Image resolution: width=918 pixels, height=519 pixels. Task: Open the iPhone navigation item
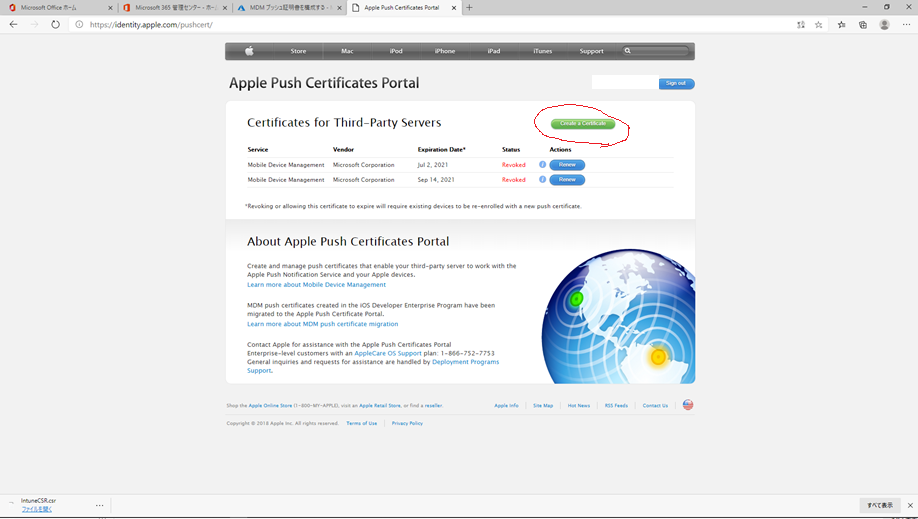point(445,51)
